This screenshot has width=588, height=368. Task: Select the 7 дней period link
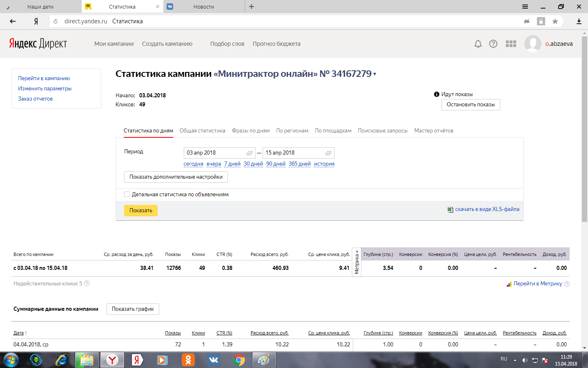click(232, 164)
